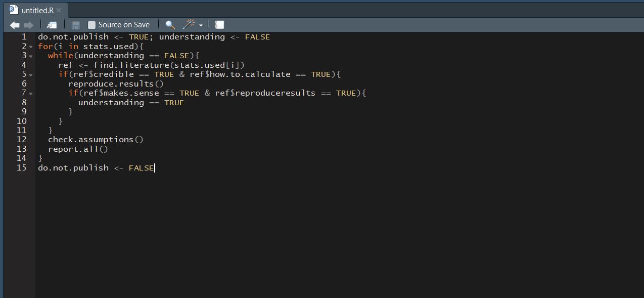This screenshot has height=298, width=644.
Task: Click line number 12 in the gutter
Action: click(21, 140)
